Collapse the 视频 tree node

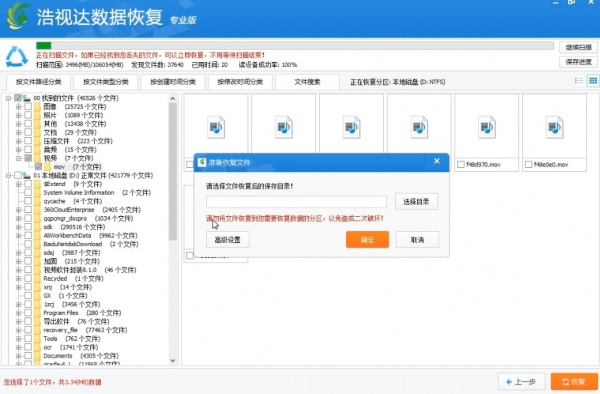[x=18, y=158]
